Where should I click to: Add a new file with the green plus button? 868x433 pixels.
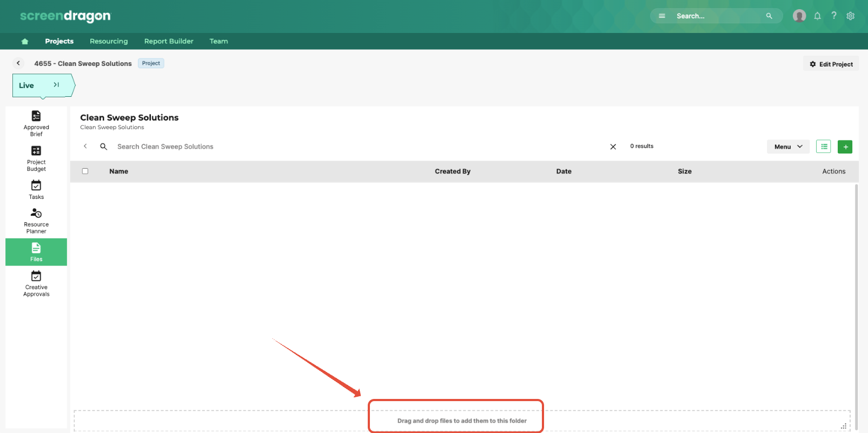pos(845,146)
